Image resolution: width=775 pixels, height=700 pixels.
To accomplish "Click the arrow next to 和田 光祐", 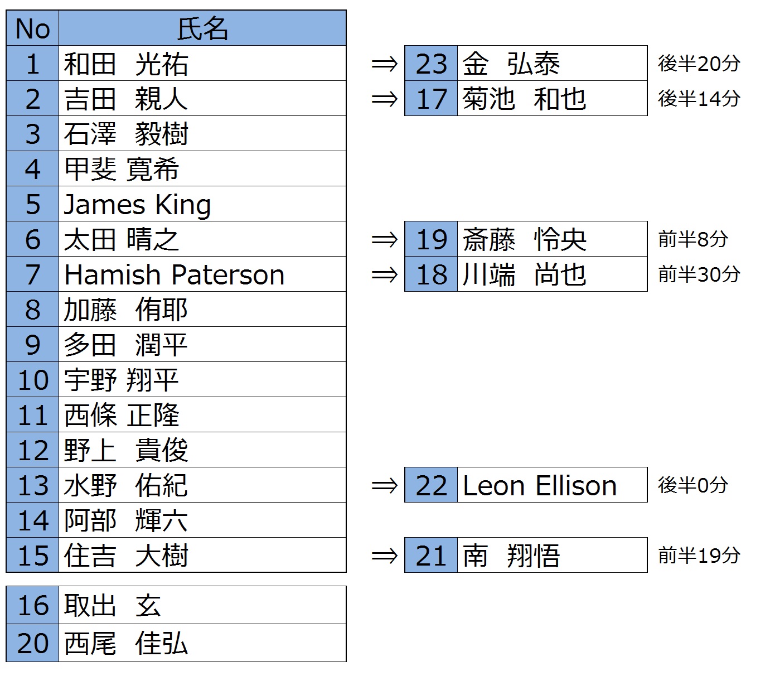I will (x=385, y=64).
